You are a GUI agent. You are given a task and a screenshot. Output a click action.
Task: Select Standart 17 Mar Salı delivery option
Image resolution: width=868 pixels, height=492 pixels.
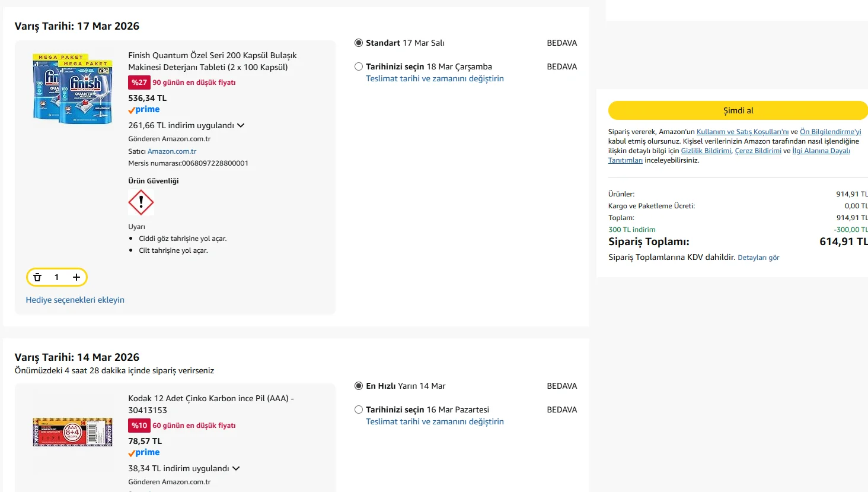tap(359, 43)
